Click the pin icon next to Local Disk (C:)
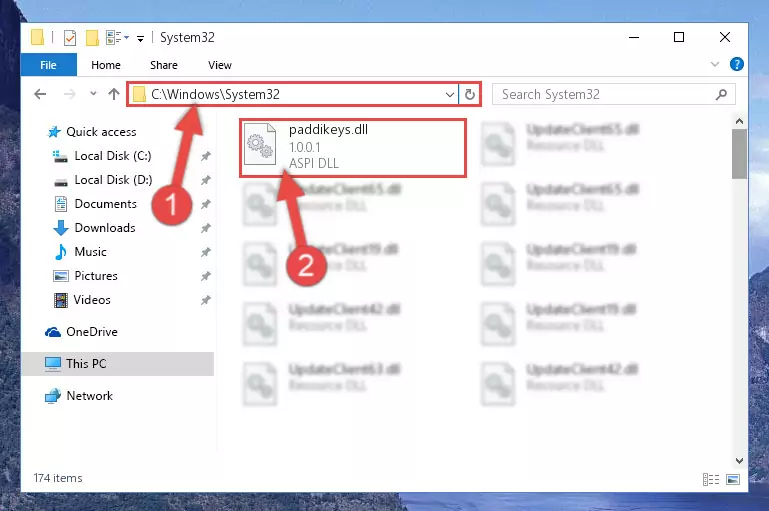The height and width of the screenshot is (511, 769). point(205,156)
